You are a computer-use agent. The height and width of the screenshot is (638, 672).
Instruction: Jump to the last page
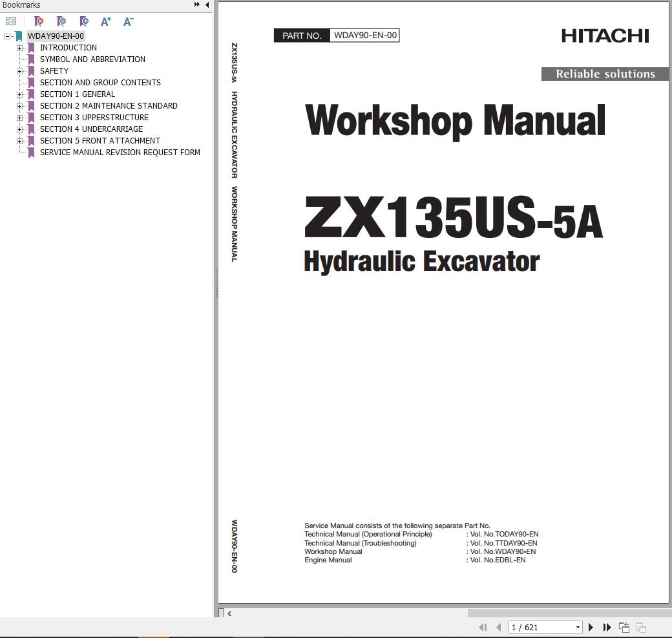pos(607,627)
